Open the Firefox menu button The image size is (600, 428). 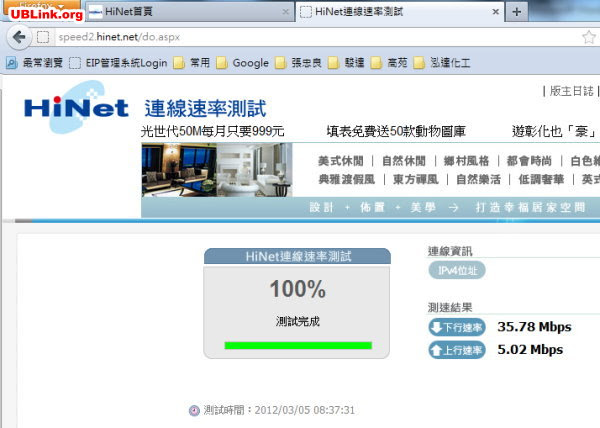click(42, 5)
